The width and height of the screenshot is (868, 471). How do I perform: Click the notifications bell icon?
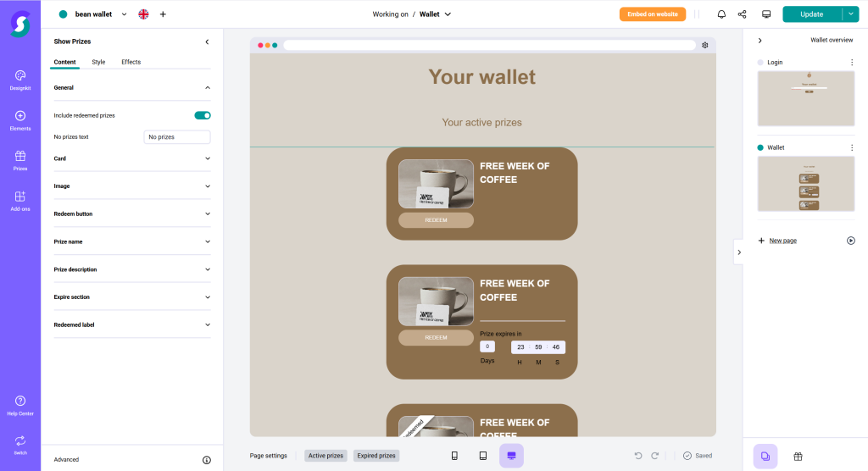721,14
